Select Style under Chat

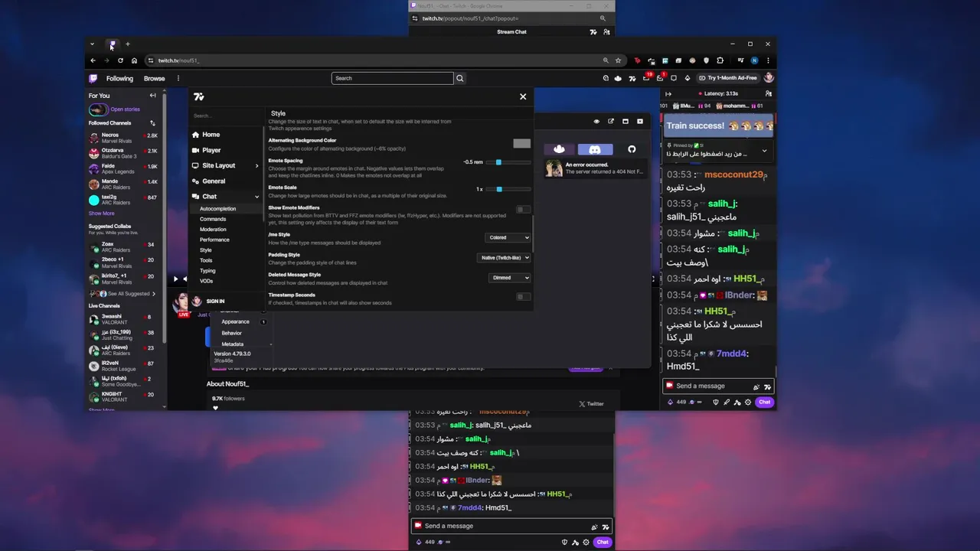[x=206, y=250]
